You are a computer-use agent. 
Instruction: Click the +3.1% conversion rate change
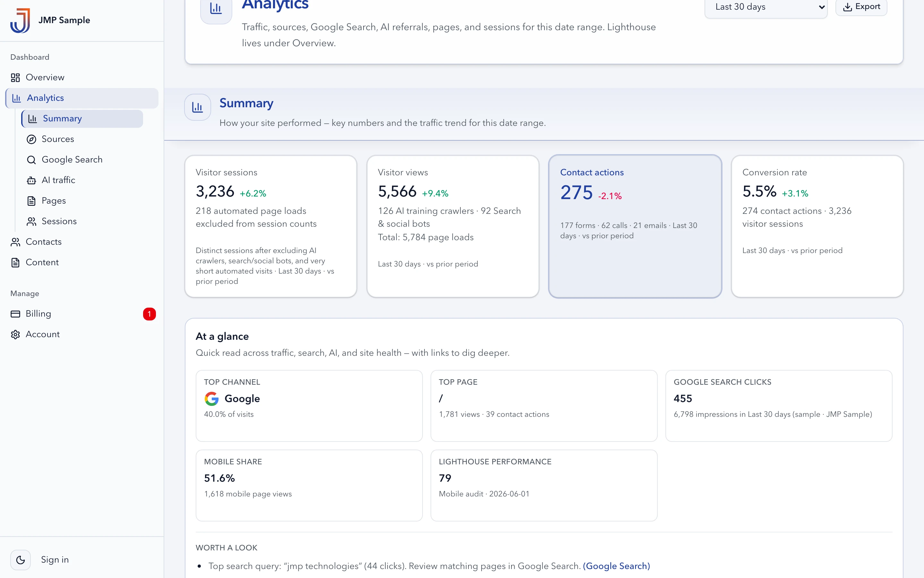coord(795,194)
